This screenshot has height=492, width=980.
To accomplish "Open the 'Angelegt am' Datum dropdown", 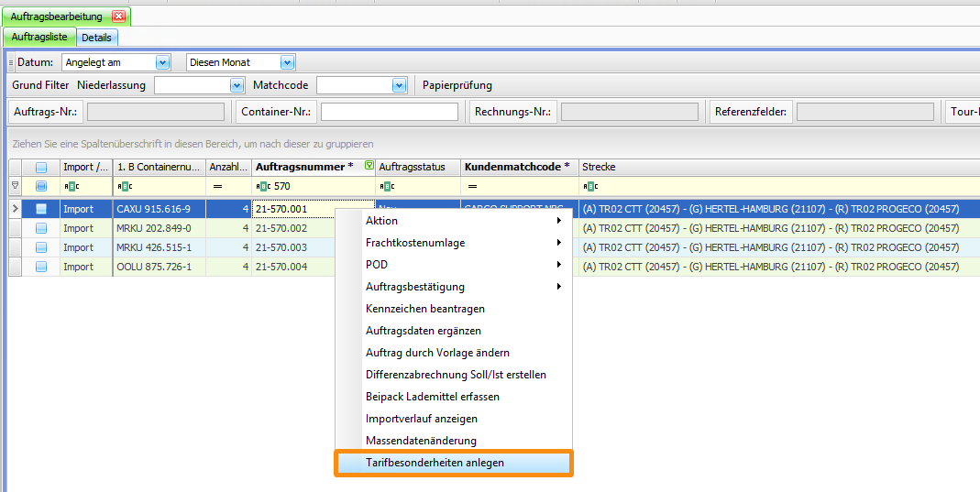I will pyautogui.click(x=163, y=62).
